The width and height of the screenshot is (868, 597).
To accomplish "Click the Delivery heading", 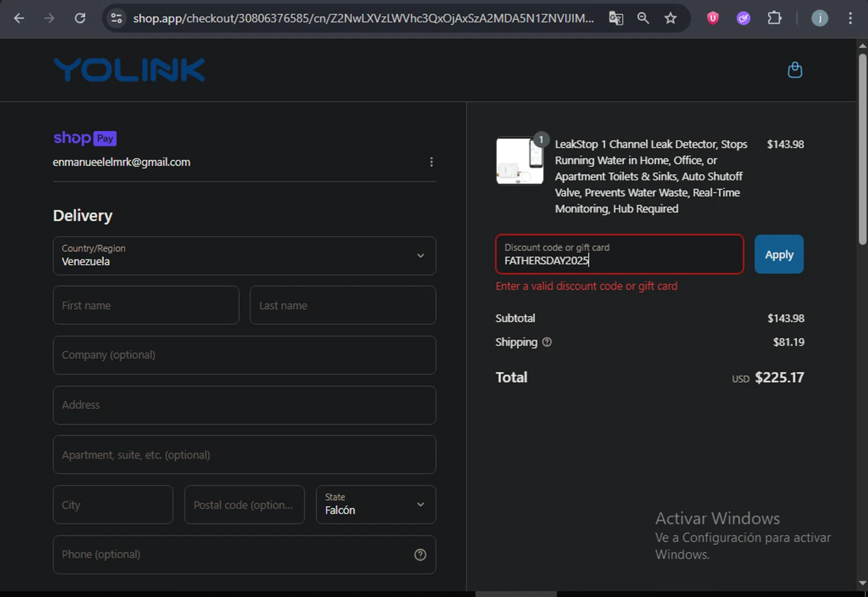I will (83, 216).
